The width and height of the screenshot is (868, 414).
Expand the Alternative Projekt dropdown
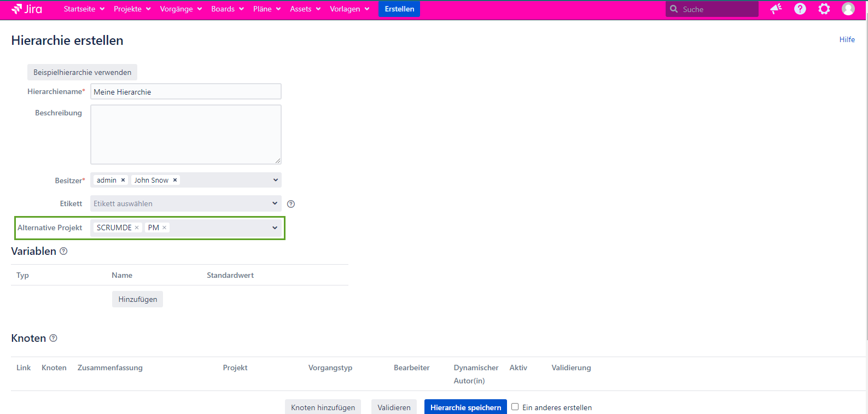tap(275, 228)
